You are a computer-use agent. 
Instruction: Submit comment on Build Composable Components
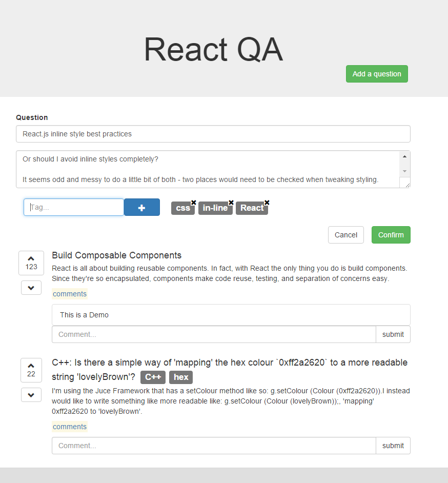[393, 334]
